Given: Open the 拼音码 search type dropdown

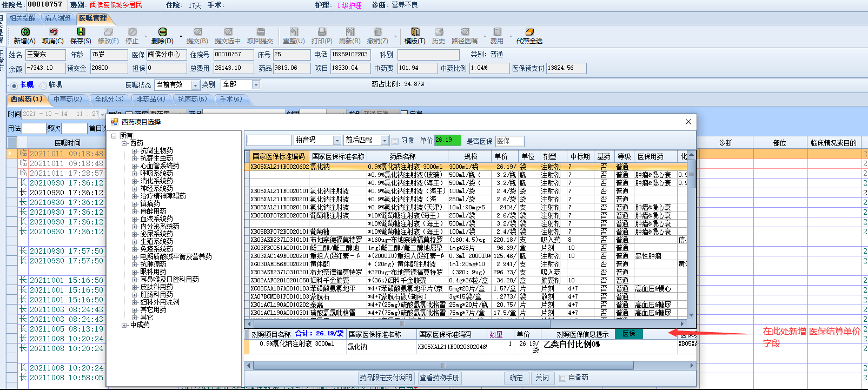Looking at the screenshot, I should pos(337,141).
